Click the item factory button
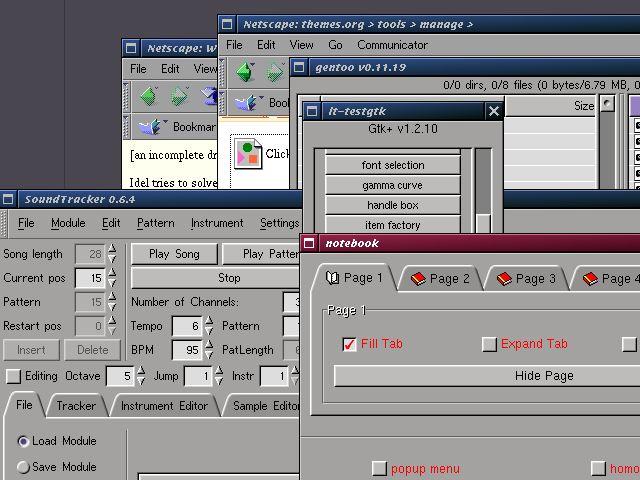The image size is (640, 480). [393, 225]
